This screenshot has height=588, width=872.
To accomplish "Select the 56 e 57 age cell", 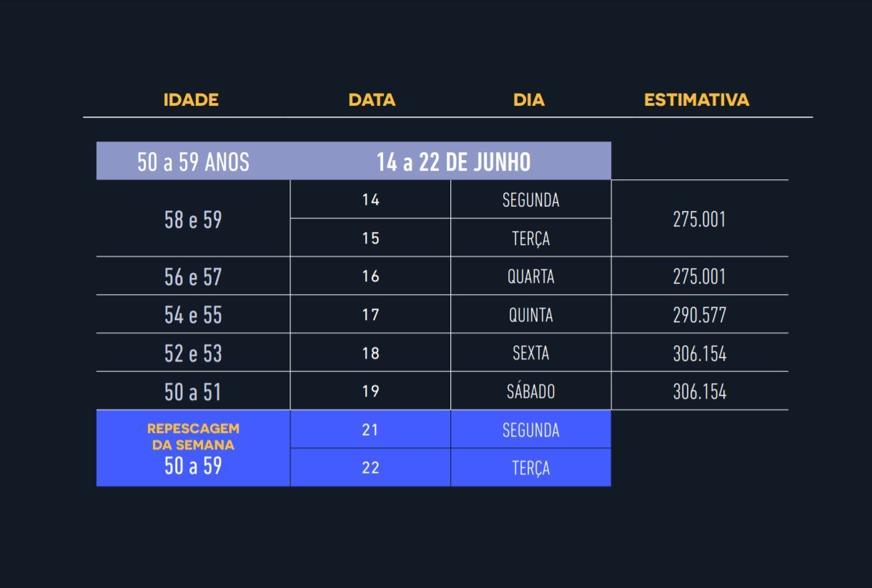I will coord(193,276).
